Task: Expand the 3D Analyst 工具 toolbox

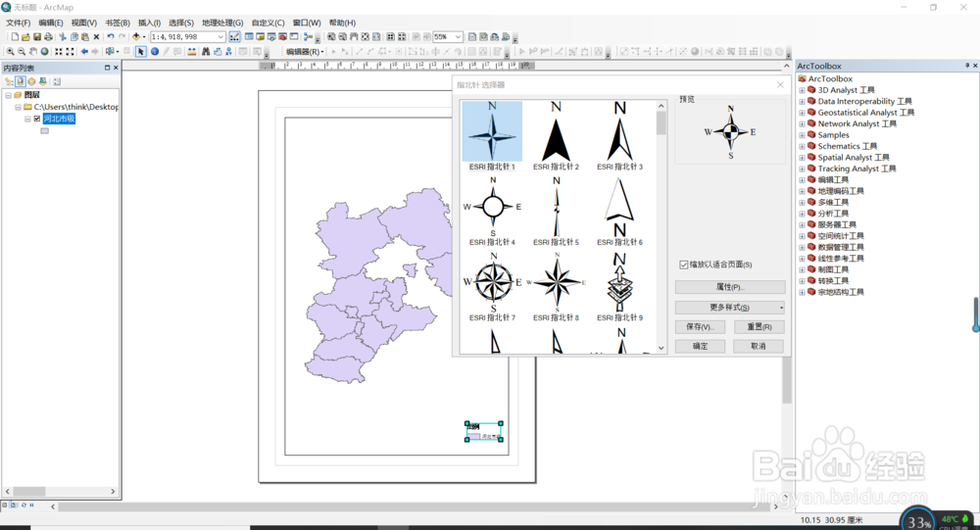Action: (802, 90)
